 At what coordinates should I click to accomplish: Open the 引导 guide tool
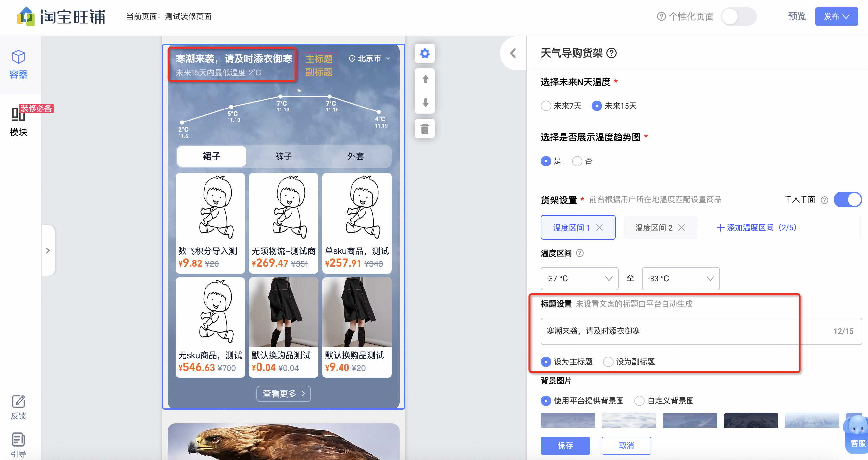[x=18, y=444]
